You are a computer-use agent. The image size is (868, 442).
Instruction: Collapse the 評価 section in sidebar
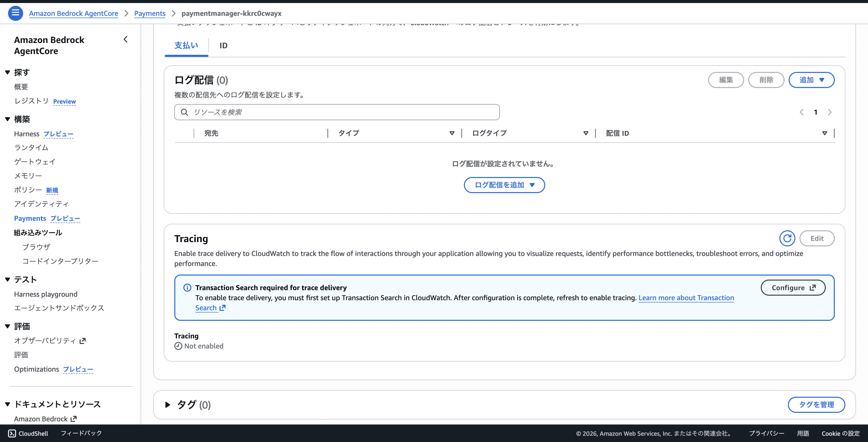pyautogui.click(x=8, y=326)
